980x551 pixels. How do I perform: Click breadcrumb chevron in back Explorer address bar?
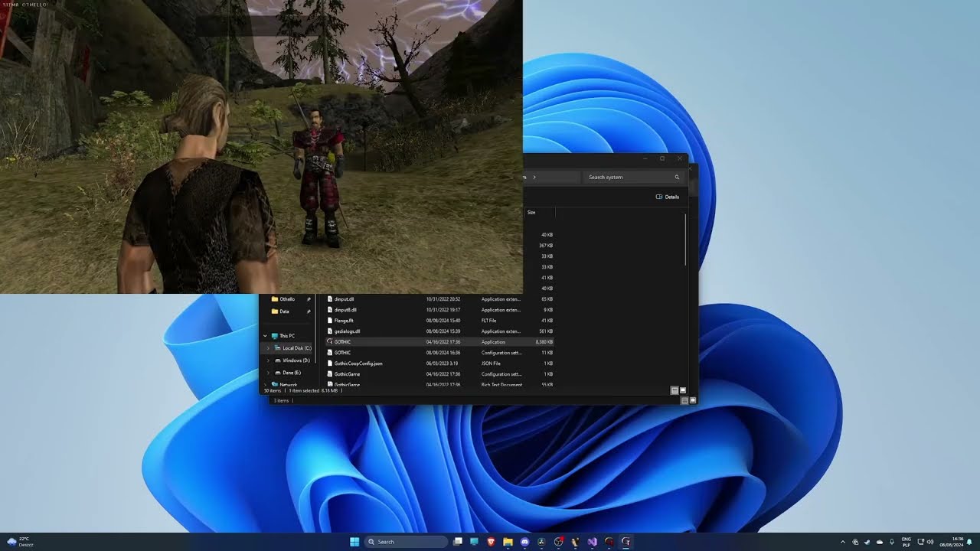[534, 177]
